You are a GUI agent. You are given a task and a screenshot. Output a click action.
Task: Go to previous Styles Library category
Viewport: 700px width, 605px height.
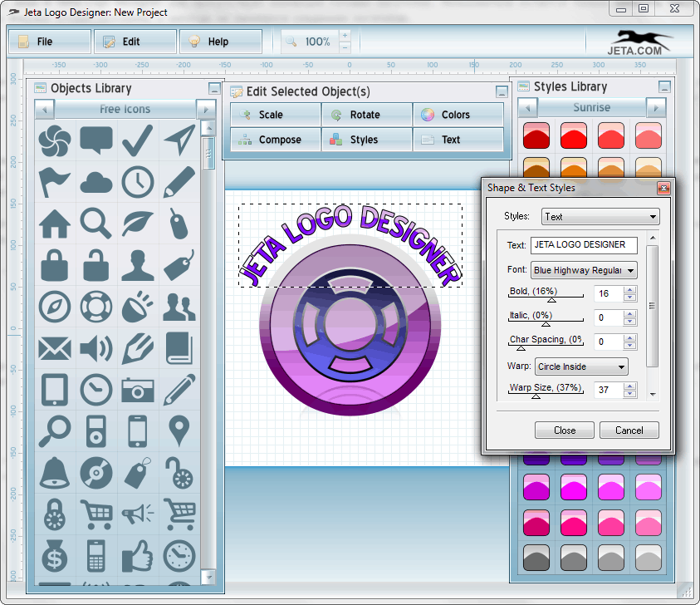coord(527,108)
